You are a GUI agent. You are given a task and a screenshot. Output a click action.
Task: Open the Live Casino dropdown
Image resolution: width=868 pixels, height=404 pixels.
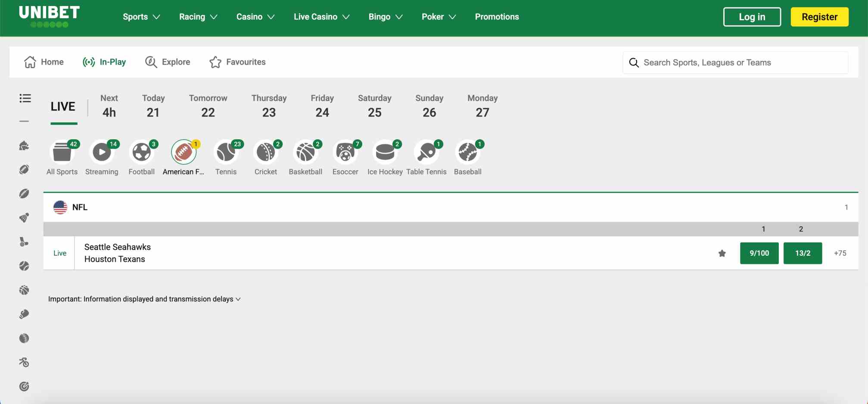(321, 17)
